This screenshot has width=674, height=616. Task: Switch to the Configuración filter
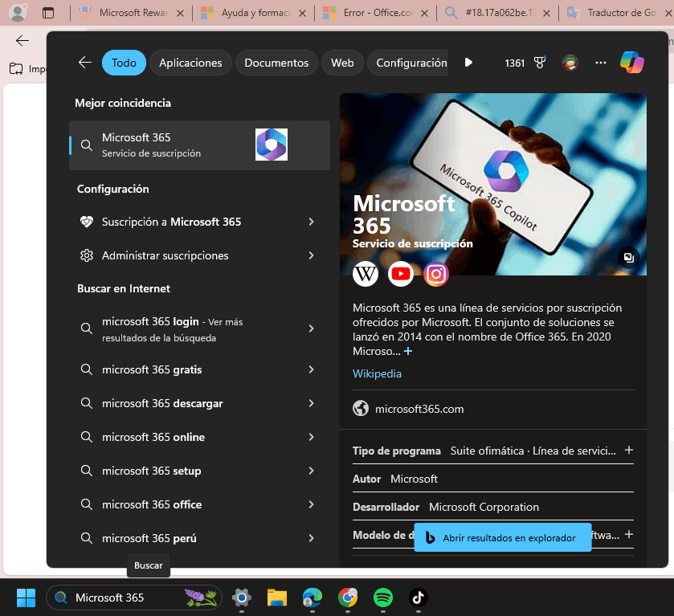[408, 63]
